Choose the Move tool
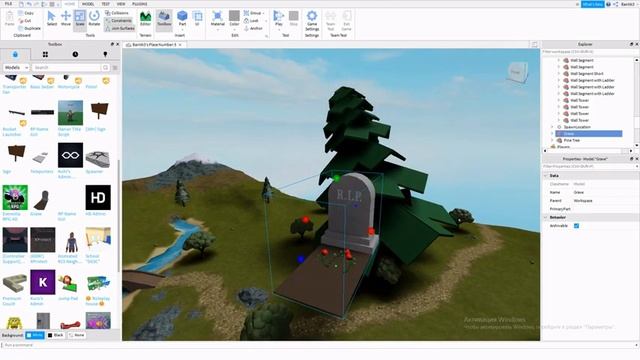Viewport: 640px width, 360px height. [66, 19]
